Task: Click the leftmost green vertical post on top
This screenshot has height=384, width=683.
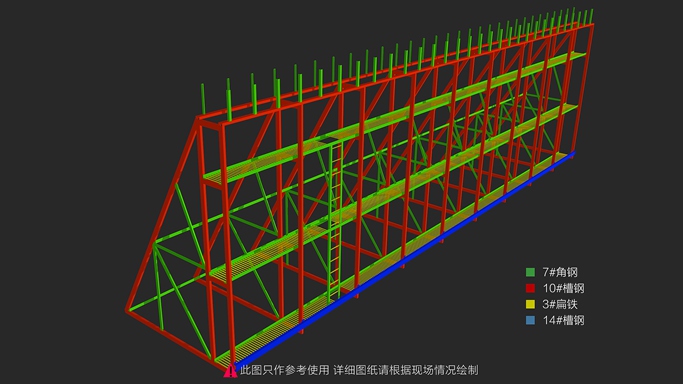Action: click(x=203, y=100)
